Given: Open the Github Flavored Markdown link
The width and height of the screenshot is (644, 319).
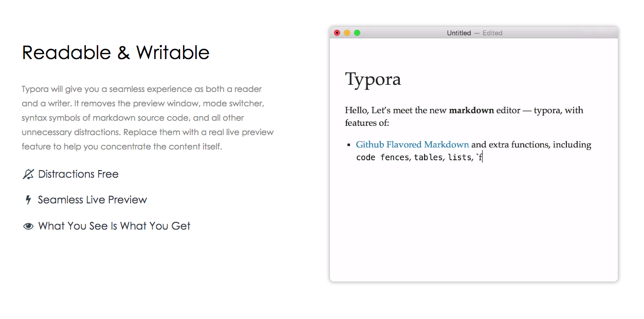Looking at the screenshot, I should (412, 145).
